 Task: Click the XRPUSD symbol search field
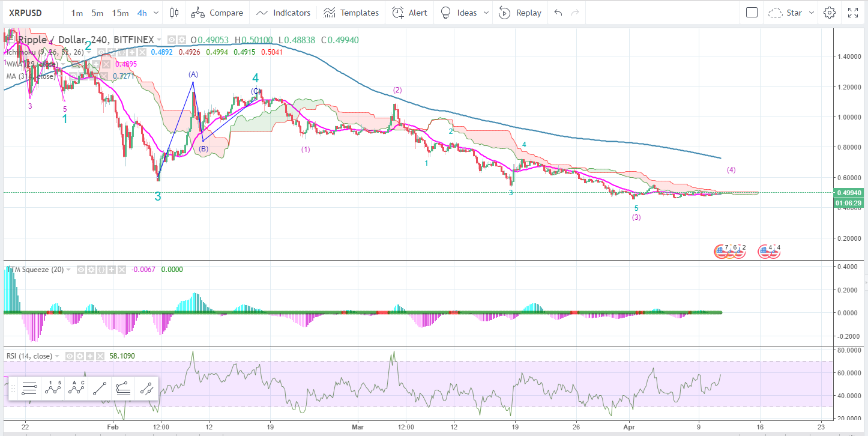pos(34,13)
